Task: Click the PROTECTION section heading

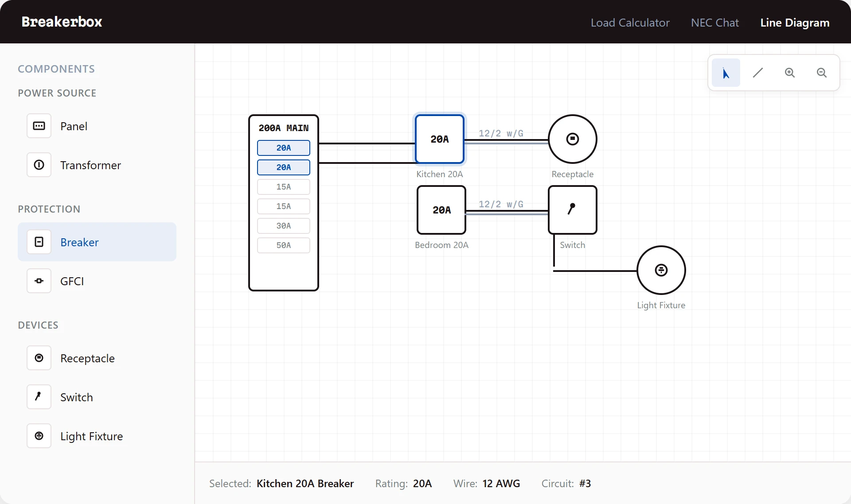Action: pyautogui.click(x=49, y=209)
